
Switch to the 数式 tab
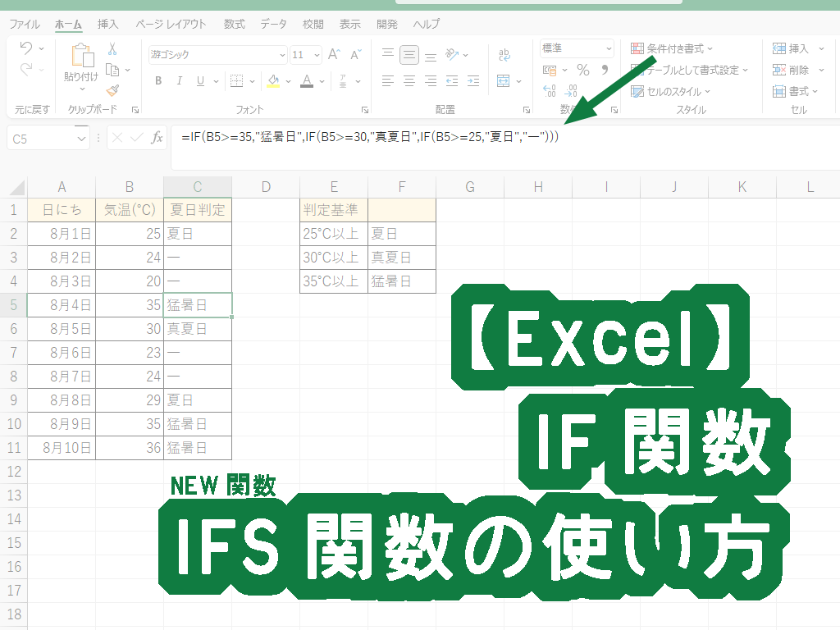[x=234, y=24]
